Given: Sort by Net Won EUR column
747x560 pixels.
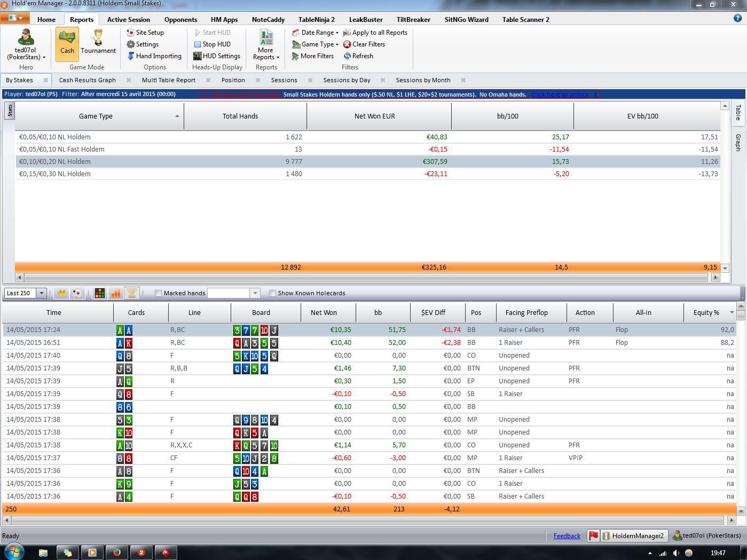Looking at the screenshot, I should (379, 116).
